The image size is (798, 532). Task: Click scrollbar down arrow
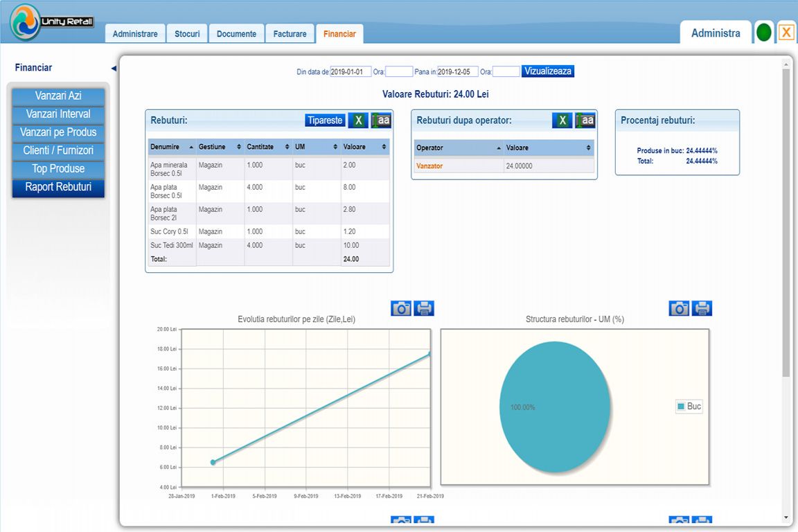(x=786, y=518)
